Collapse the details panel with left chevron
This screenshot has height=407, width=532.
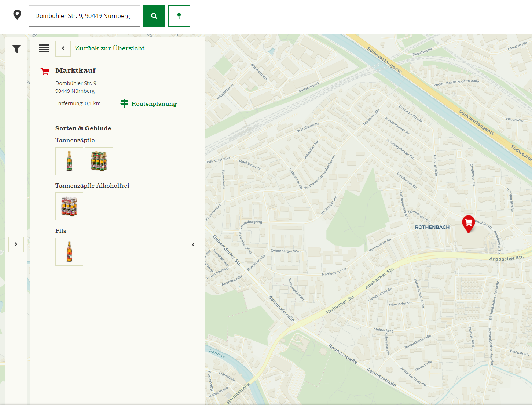(x=193, y=244)
